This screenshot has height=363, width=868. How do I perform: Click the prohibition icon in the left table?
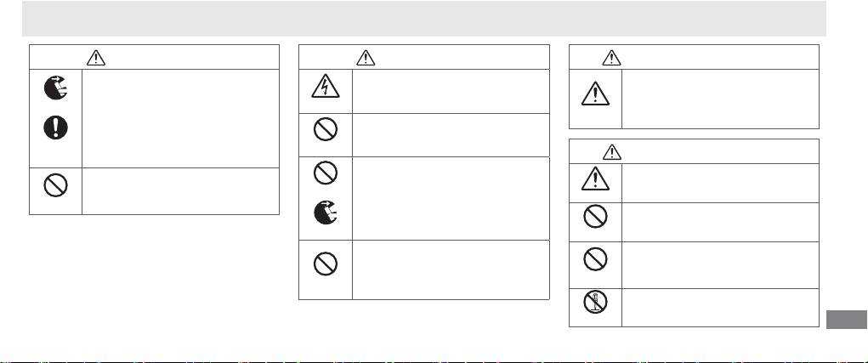(x=56, y=184)
